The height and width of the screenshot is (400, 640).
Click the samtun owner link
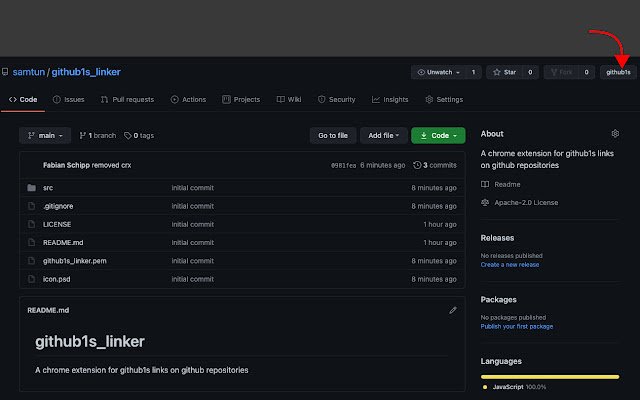click(29, 72)
